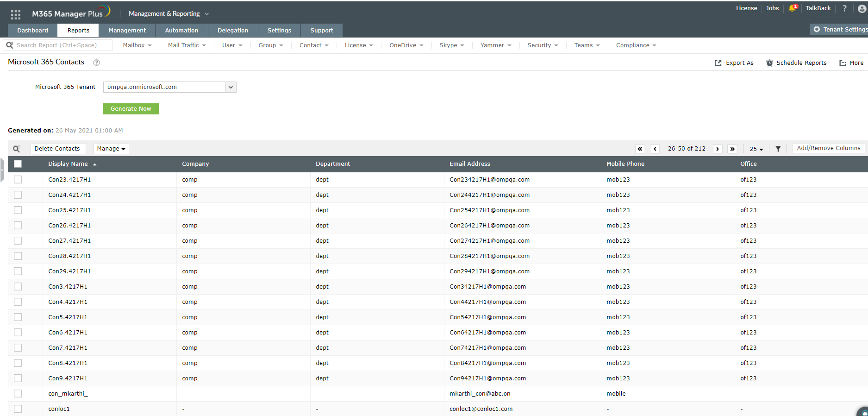Switch to the Delegation tab

pos(233,31)
